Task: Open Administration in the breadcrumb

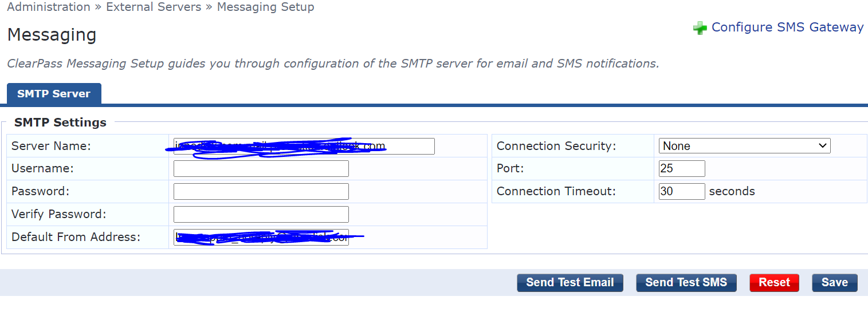Action: tap(49, 7)
